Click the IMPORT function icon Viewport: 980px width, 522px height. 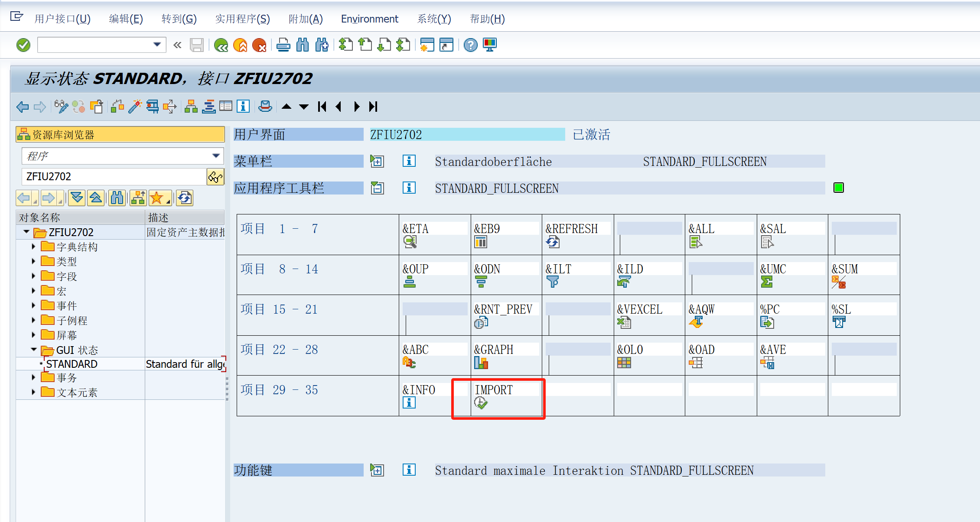[x=481, y=403]
